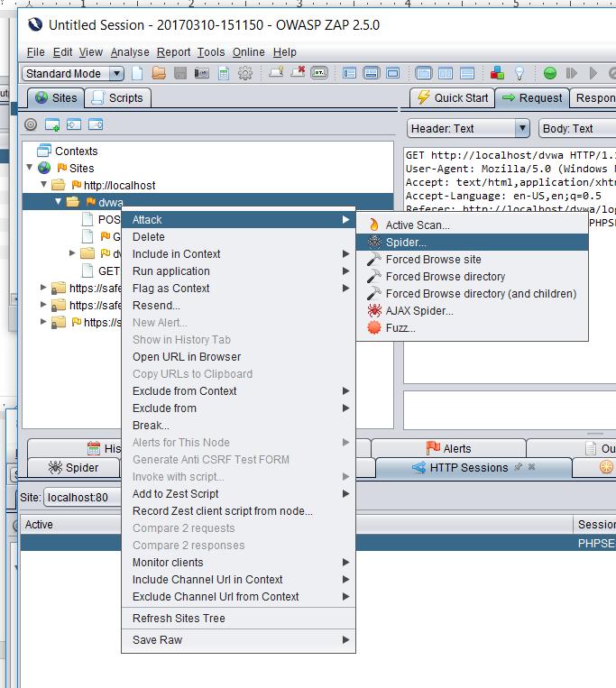Click Forced Browse site option
Image resolution: width=616 pixels, height=688 pixels.
(472, 260)
